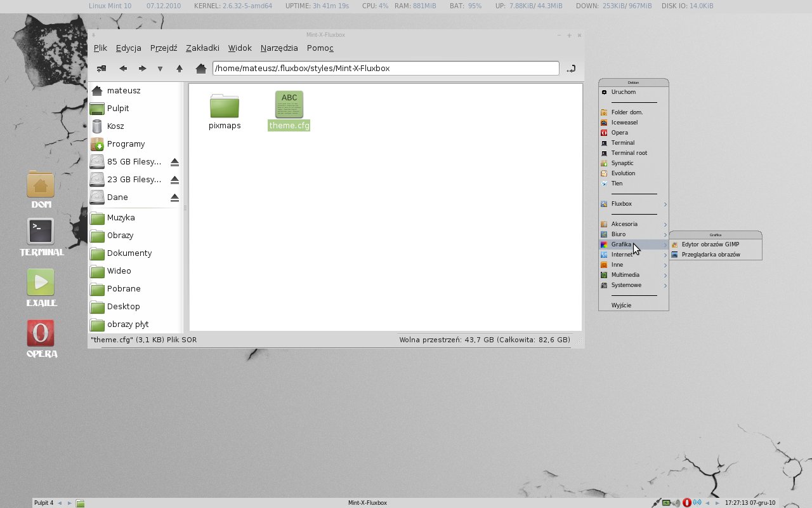Image resolution: width=812 pixels, height=508 pixels.
Task: Click the location path field
Action: pyautogui.click(x=384, y=68)
